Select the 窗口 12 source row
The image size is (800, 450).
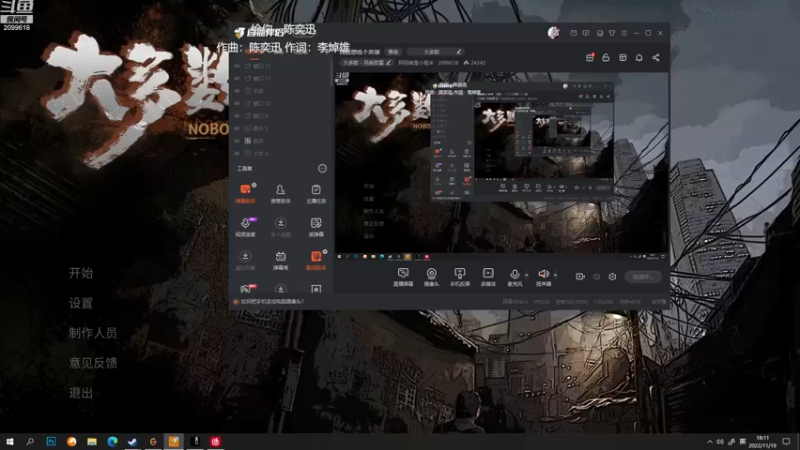pyautogui.click(x=281, y=66)
